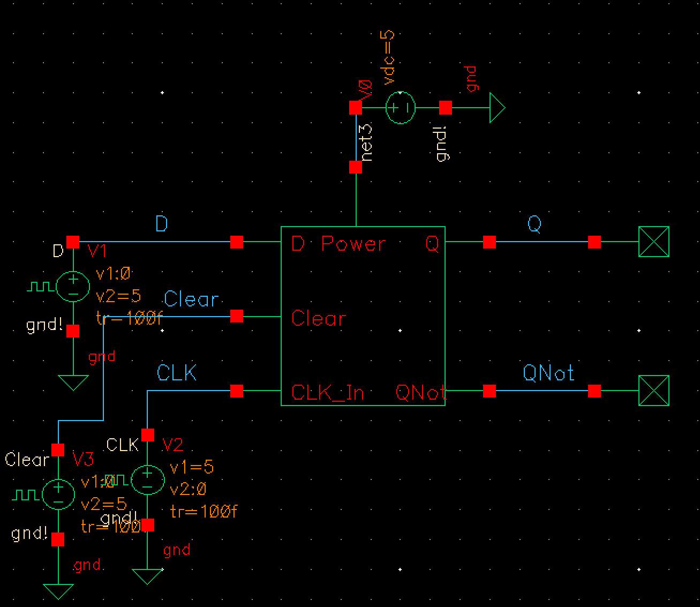700x607 pixels.
Task: Click the red Clear pin label inside block
Action: (x=319, y=319)
